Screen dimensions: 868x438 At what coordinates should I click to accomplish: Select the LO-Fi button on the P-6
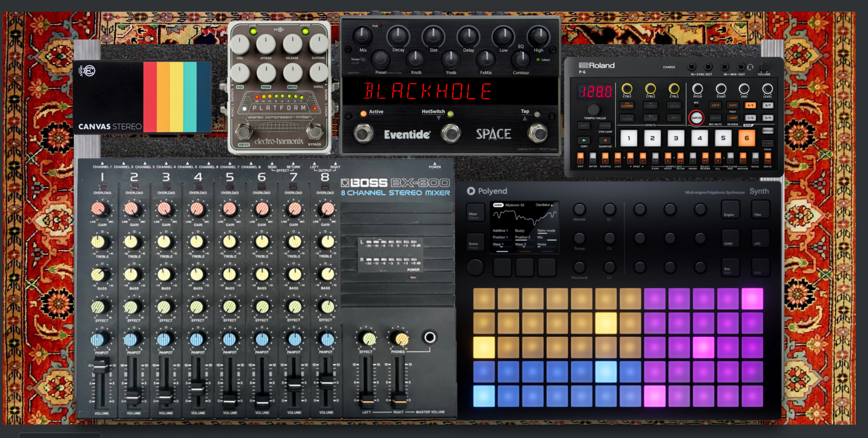[x=715, y=105]
